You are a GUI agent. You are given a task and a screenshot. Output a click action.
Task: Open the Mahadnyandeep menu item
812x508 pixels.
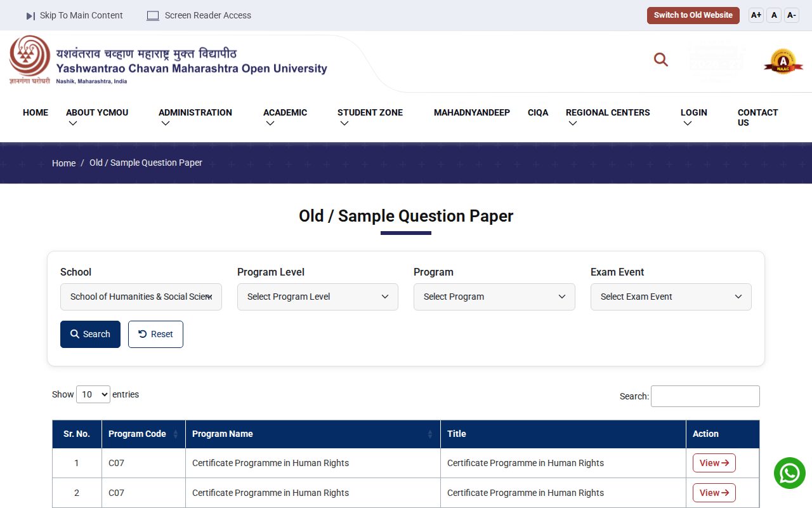[x=472, y=112]
